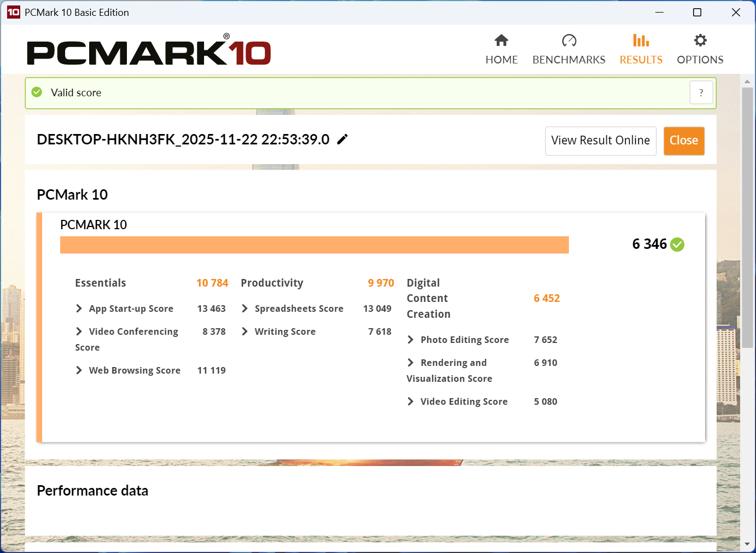This screenshot has width=756, height=553.
Task: Expand the Writing Score details
Action: tap(245, 331)
